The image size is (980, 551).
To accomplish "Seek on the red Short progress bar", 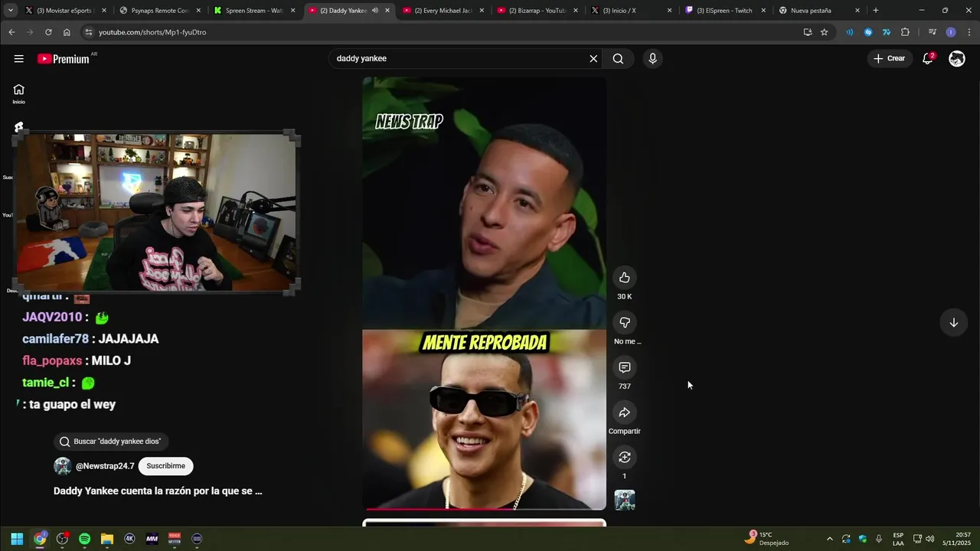I will point(485,509).
